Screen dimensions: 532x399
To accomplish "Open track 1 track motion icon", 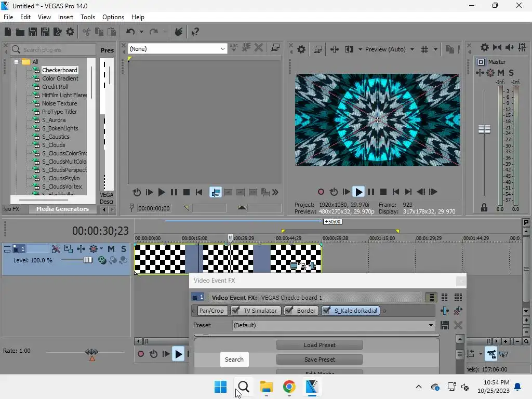I will point(69,249).
